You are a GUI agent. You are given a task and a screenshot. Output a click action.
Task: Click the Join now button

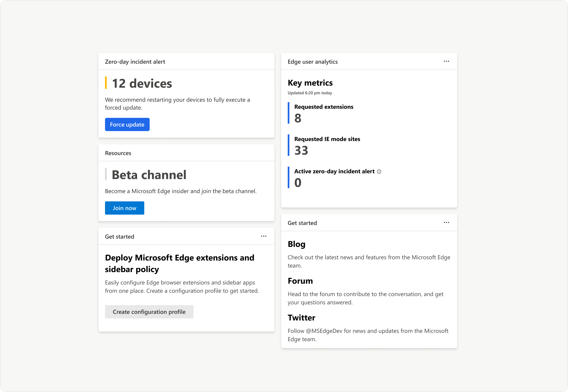pos(124,208)
